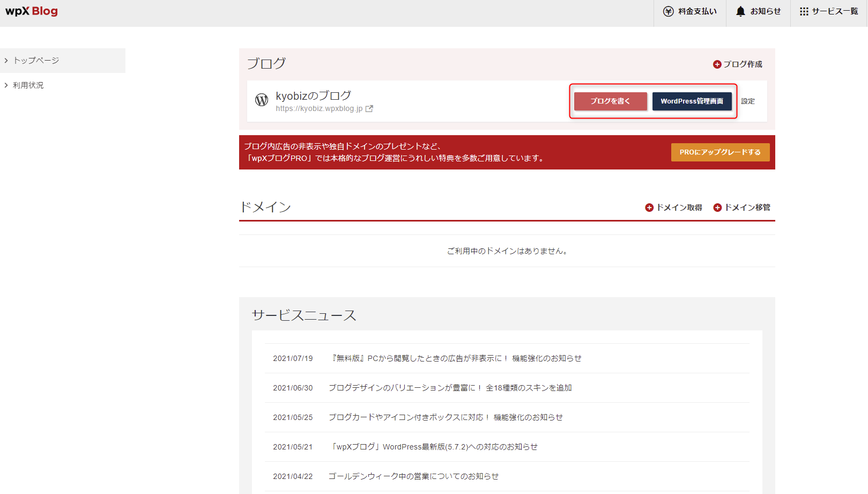Open the WordPress管理画面 button

pos(692,101)
